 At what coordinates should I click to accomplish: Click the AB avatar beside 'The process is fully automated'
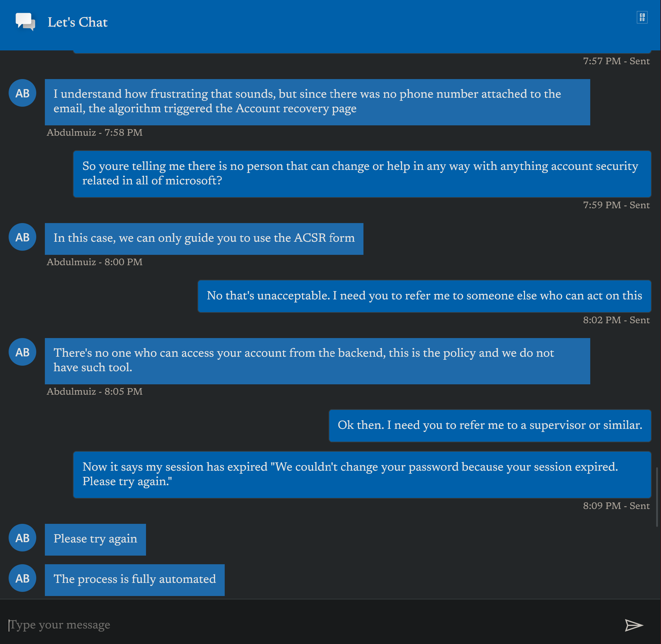22,578
